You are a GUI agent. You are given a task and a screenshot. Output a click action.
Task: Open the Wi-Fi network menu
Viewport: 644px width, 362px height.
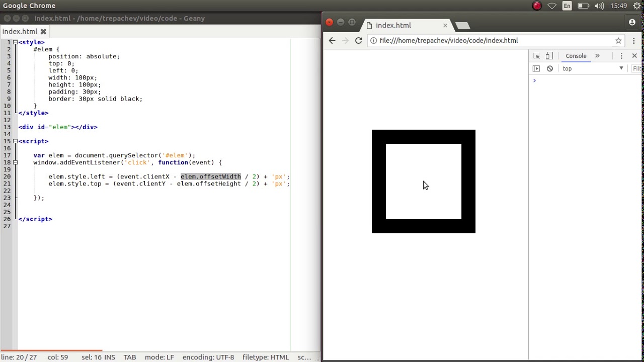click(552, 6)
